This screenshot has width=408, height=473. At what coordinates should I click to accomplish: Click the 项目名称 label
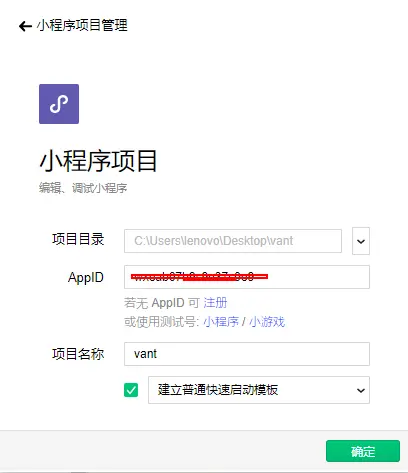pos(78,354)
